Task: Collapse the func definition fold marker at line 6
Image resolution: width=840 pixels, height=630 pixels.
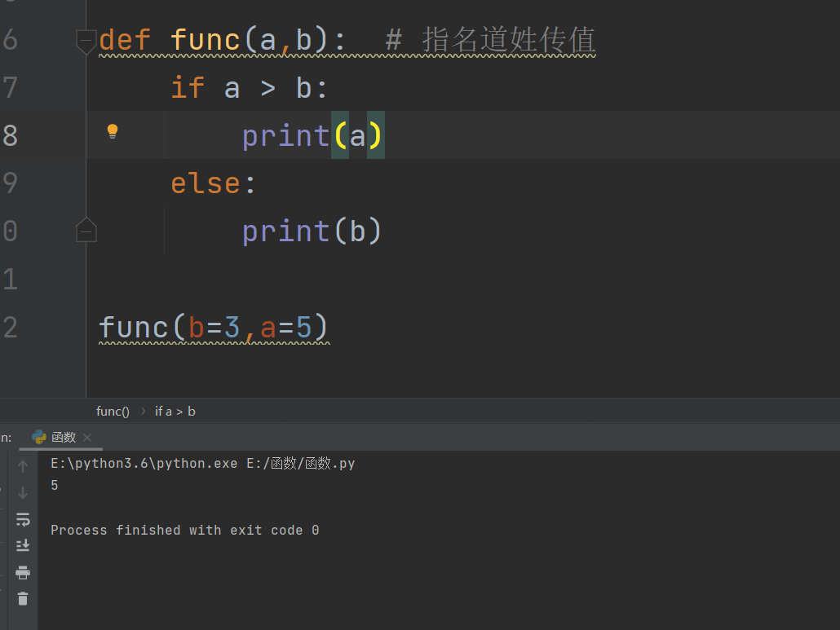Action: 86,42
